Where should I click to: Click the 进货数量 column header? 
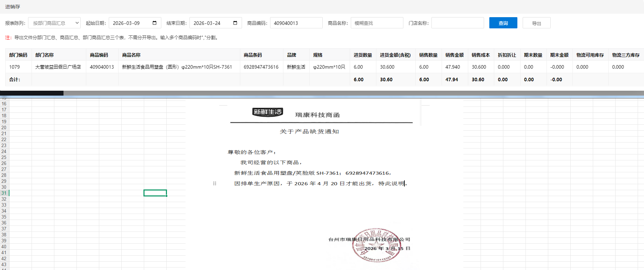[x=363, y=55]
